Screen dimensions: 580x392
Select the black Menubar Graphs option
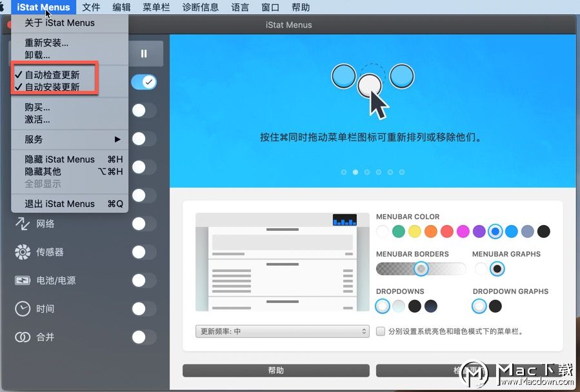click(x=497, y=269)
